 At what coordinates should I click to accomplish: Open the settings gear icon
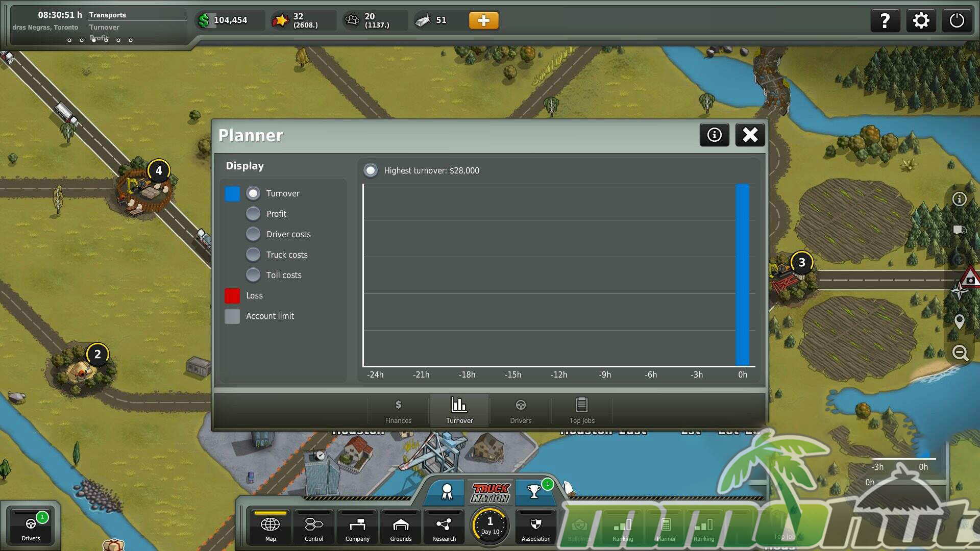921,21
